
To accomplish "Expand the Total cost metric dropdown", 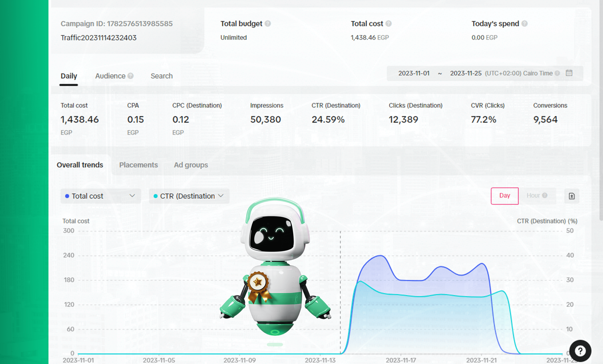I will coord(101,196).
